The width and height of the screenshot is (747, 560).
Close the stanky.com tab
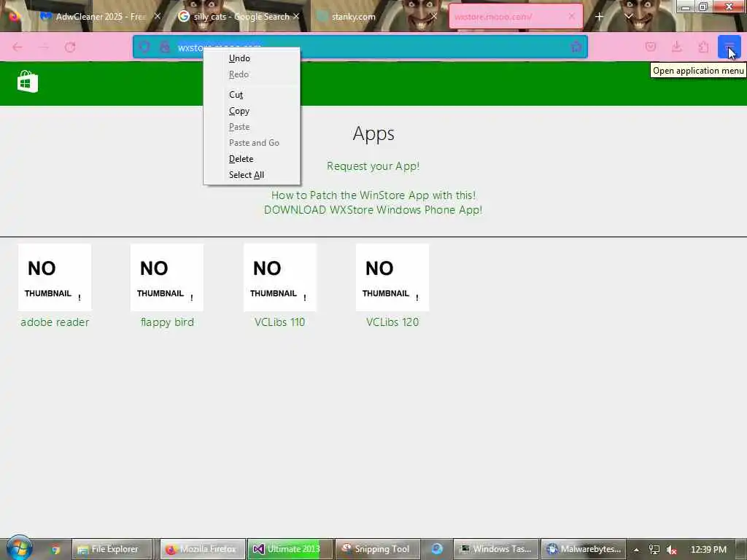click(434, 16)
